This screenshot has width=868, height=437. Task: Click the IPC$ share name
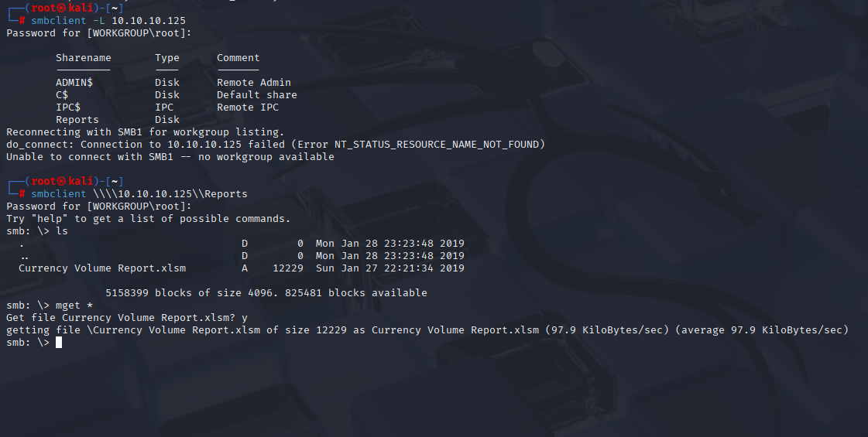pos(68,108)
